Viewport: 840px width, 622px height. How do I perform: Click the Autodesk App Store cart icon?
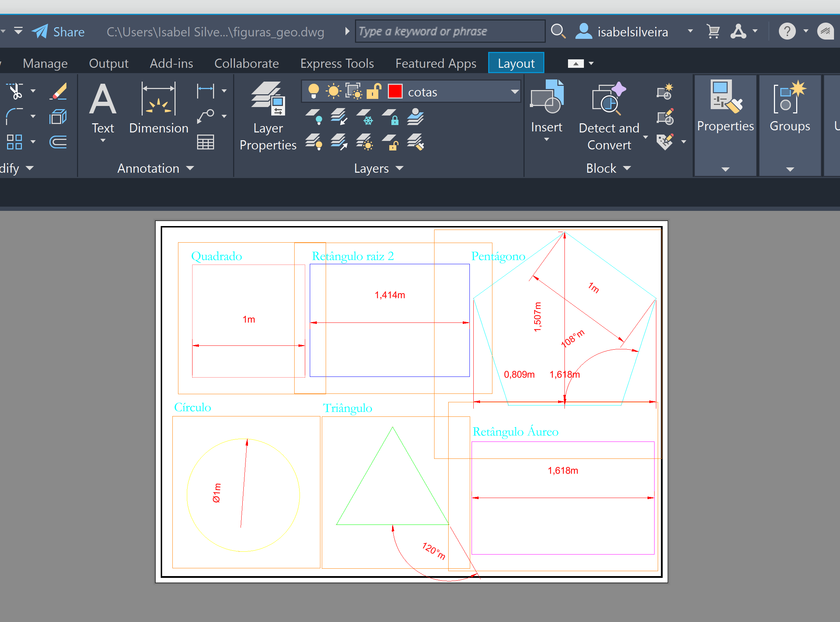coord(713,32)
